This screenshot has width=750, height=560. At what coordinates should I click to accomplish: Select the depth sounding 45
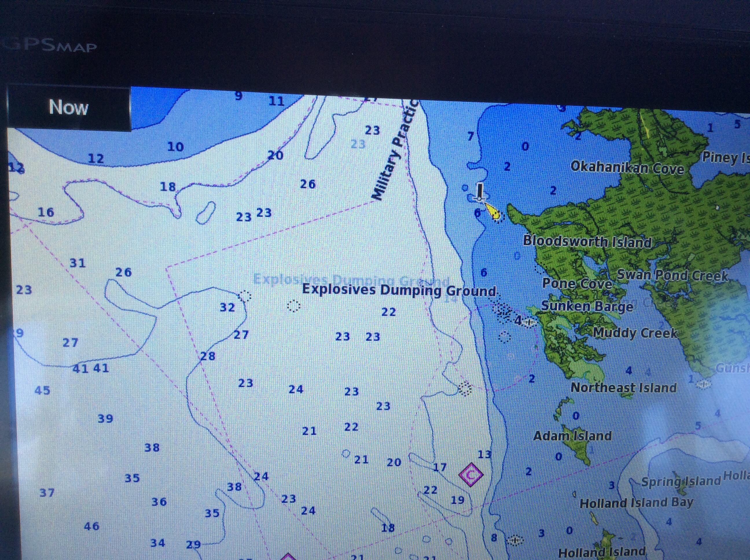click(x=42, y=390)
